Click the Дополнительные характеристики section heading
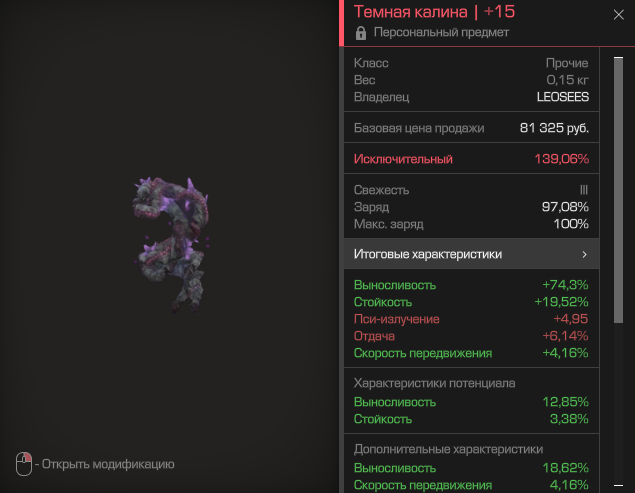 coord(448,449)
